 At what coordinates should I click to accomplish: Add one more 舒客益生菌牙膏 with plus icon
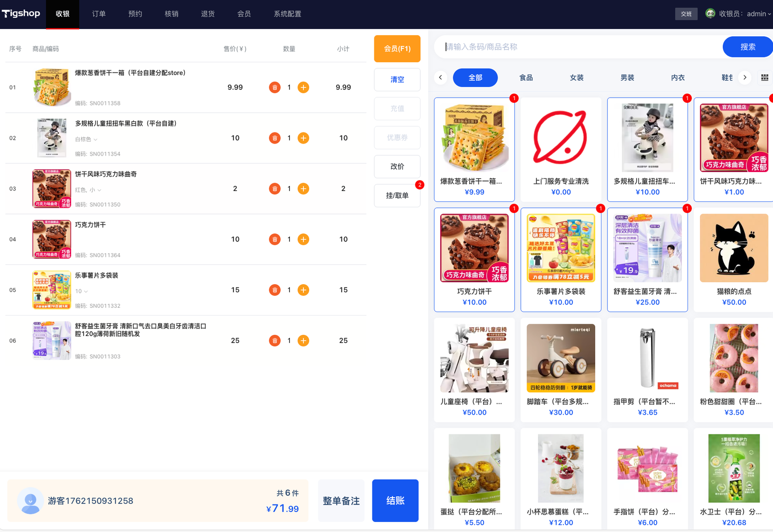tap(303, 341)
